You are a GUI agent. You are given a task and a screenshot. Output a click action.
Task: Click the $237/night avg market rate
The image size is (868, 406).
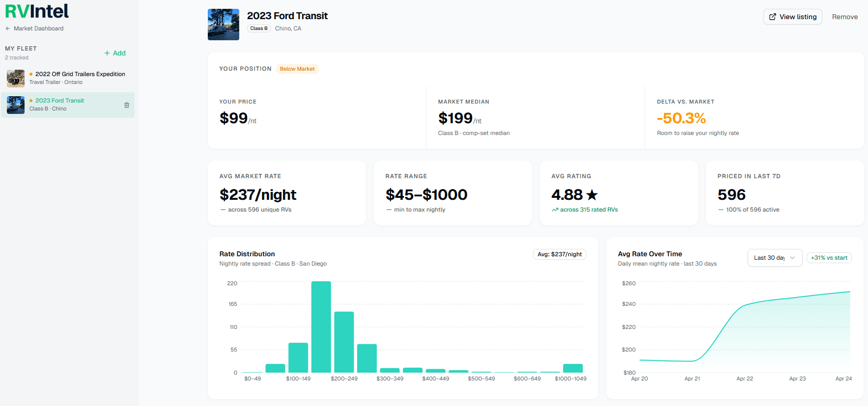point(258,195)
